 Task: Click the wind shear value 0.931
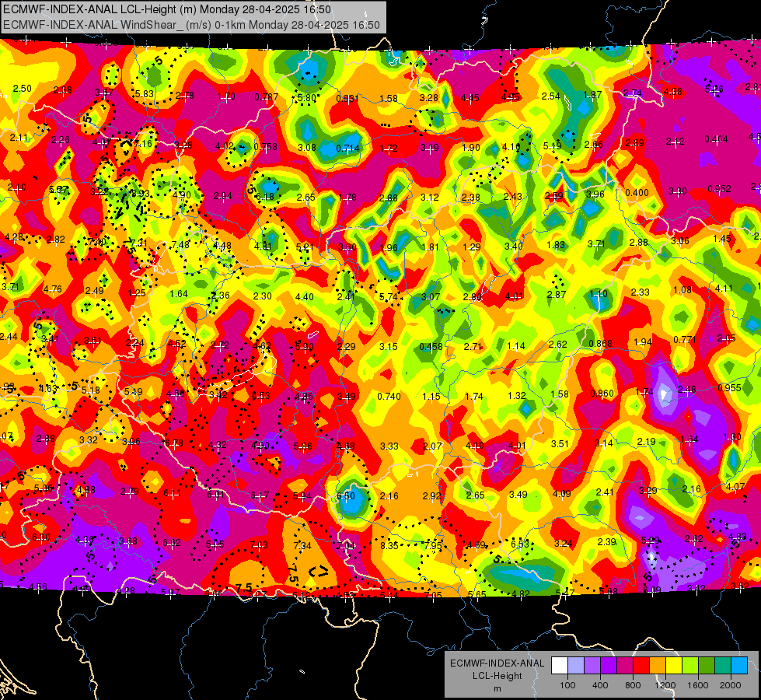[x=347, y=99]
